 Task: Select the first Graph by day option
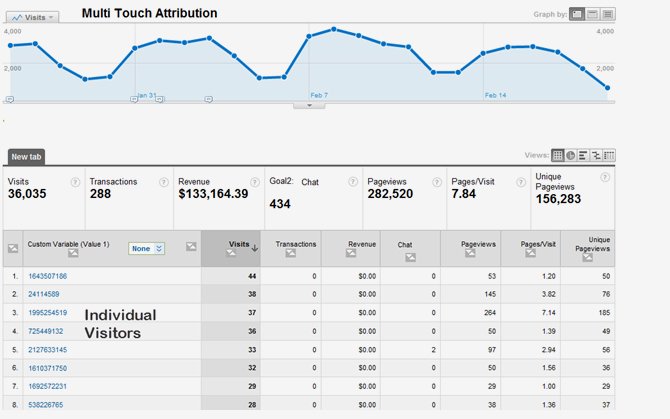(x=576, y=15)
